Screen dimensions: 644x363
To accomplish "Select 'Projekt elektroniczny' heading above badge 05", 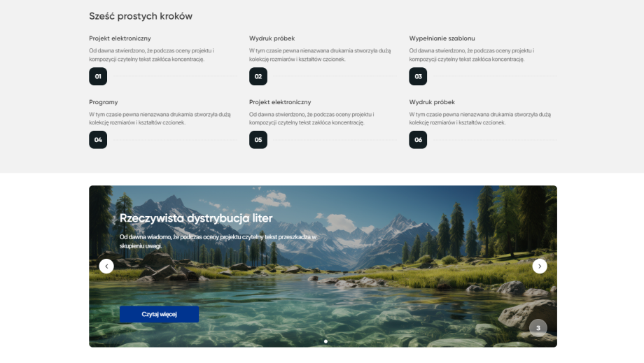I will [280, 102].
